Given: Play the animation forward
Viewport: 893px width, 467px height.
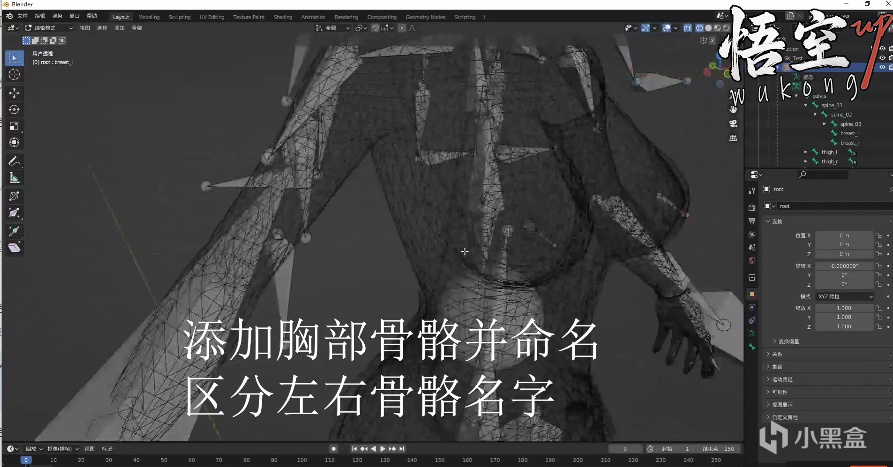Looking at the screenshot, I should (383, 449).
